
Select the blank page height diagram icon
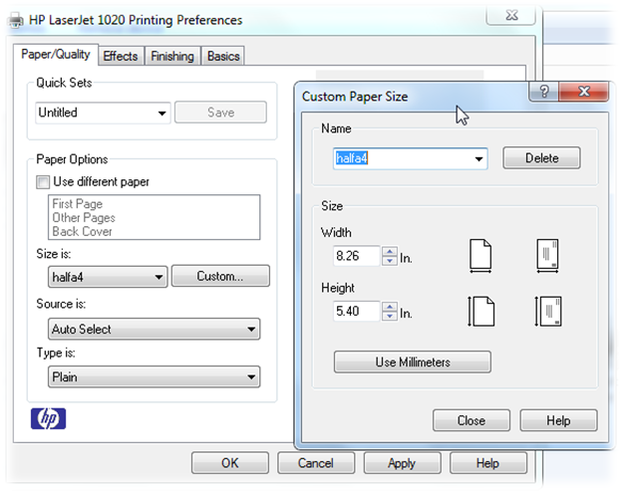coord(481,311)
